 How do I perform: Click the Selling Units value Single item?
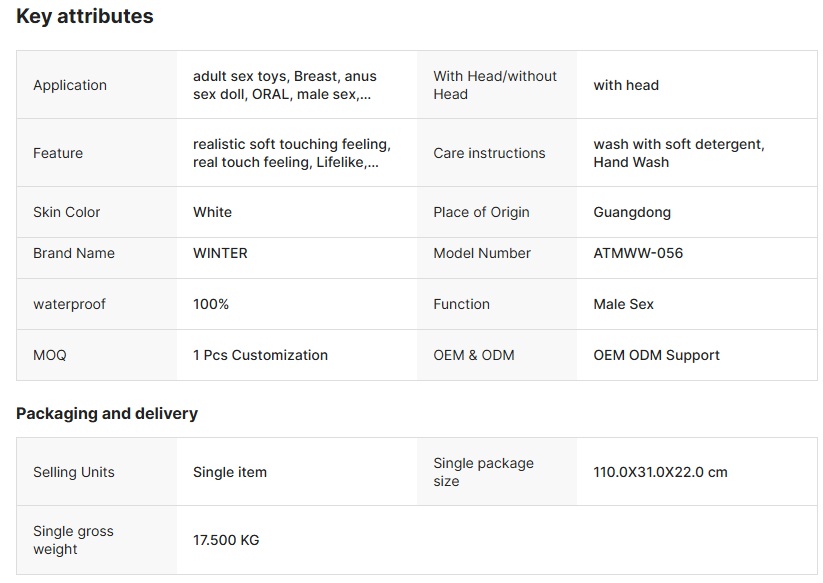point(229,472)
